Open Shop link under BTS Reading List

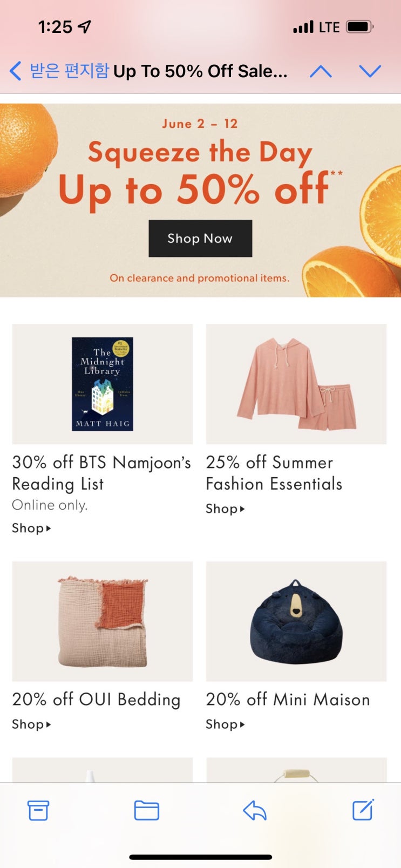pyautogui.click(x=31, y=528)
